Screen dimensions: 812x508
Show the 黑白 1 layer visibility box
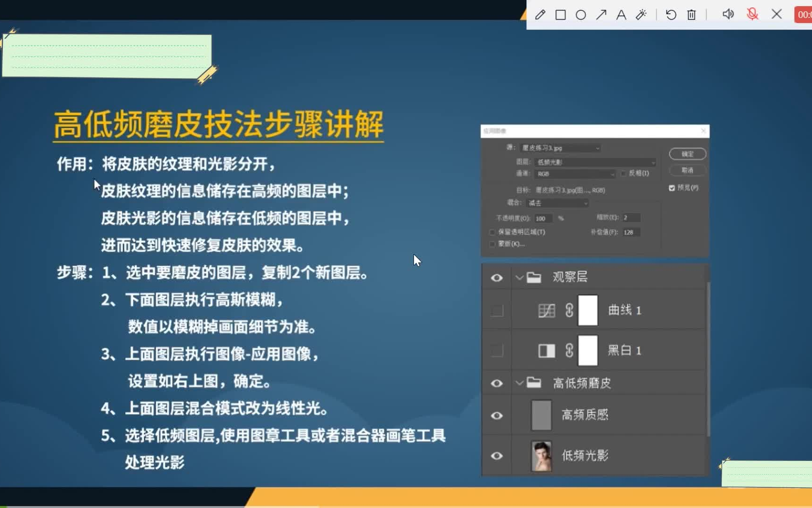(497, 350)
